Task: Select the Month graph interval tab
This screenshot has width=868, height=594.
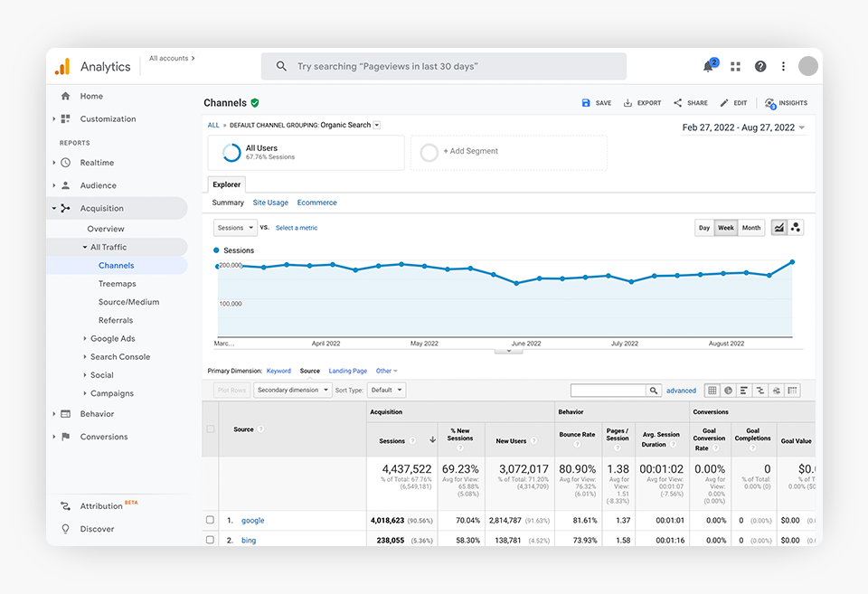Action: (x=751, y=228)
